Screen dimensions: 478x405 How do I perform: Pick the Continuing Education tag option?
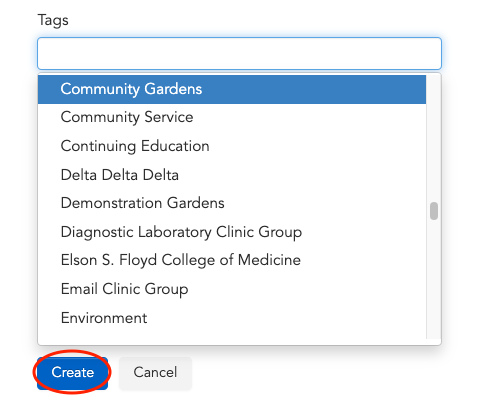coord(232,146)
